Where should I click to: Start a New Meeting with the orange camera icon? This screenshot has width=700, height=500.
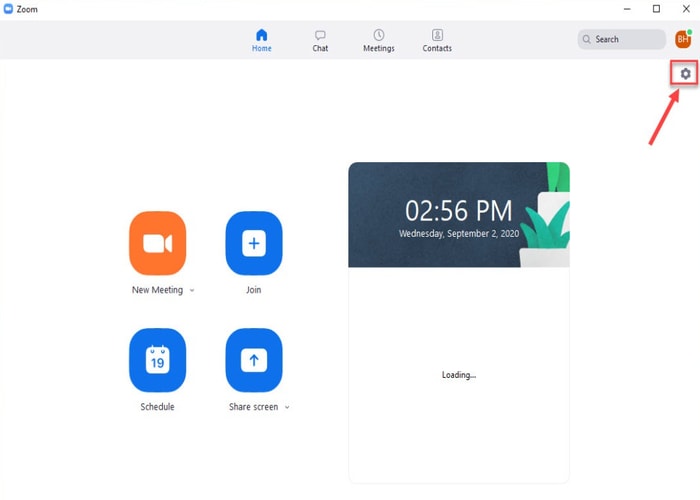pos(158,243)
